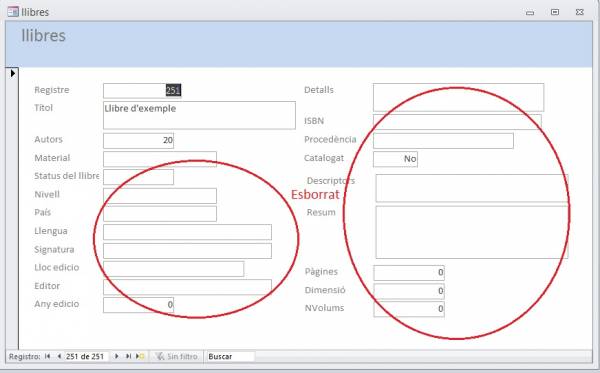
Task: Click the Registre label
Action: click(x=52, y=90)
